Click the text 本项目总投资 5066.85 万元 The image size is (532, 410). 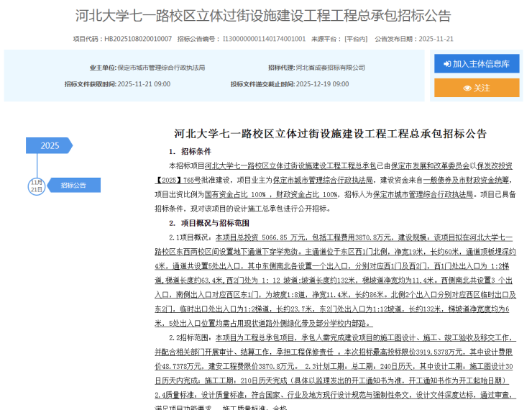(260, 237)
